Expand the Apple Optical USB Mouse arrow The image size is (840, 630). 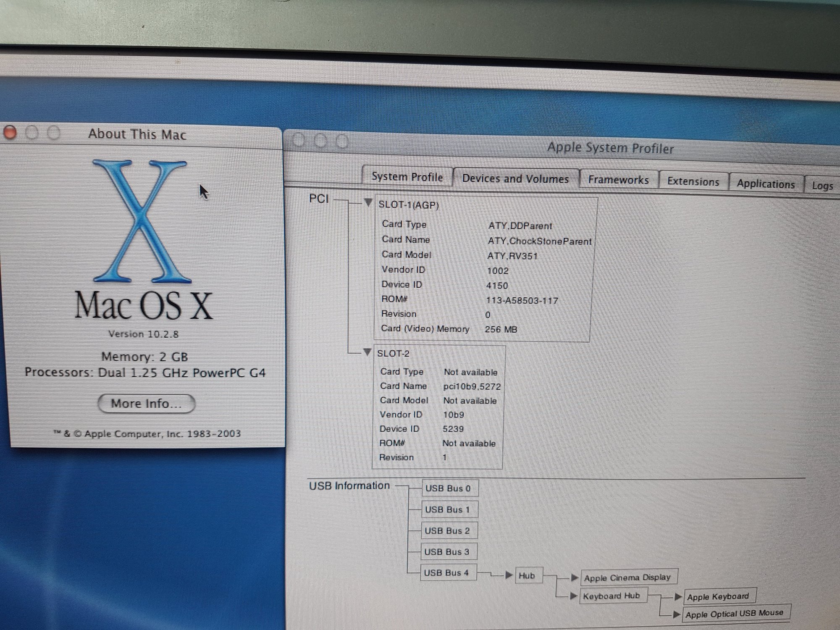676,614
